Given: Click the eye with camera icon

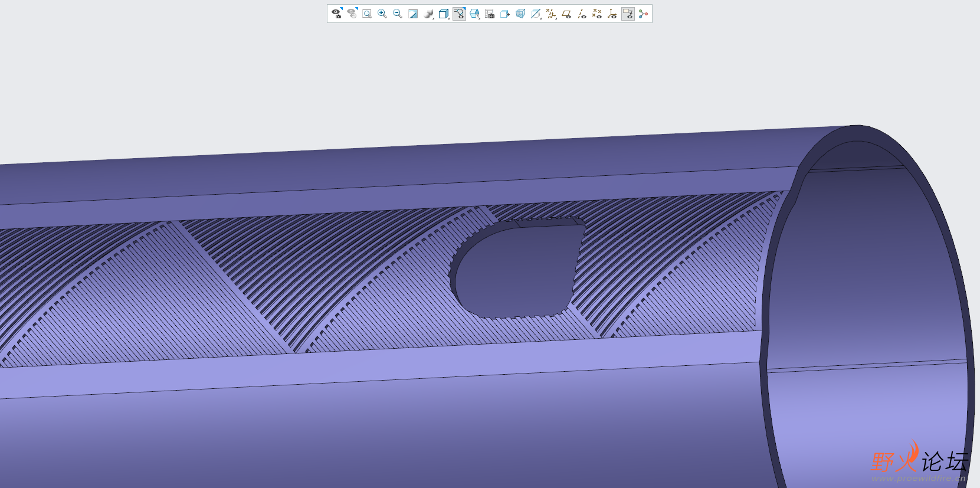Looking at the screenshot, I should [x=336, y=14].
